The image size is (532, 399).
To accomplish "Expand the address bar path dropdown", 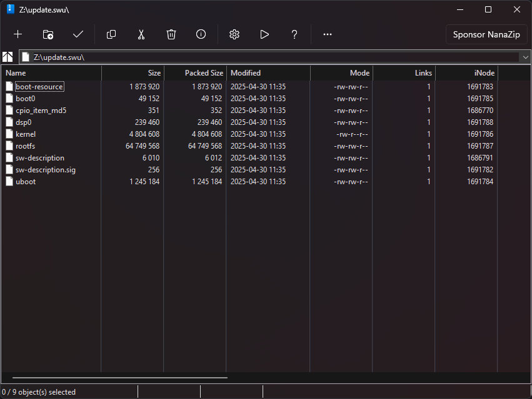I will click(x=524, y=57).
